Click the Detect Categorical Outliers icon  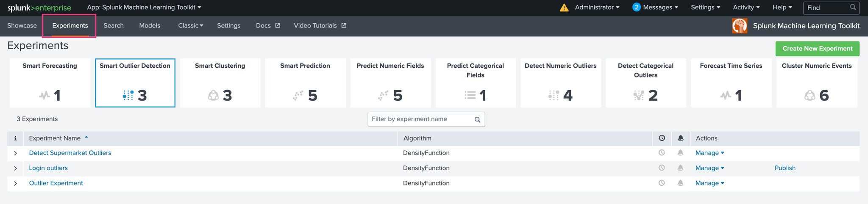tap(639, 96)
